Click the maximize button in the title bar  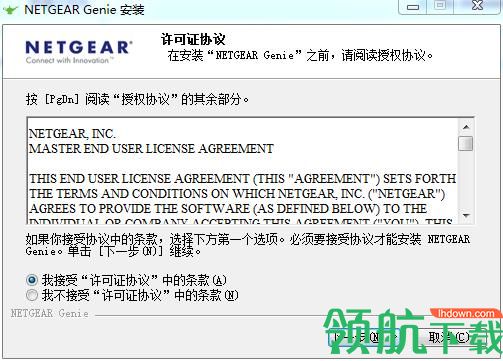click(x=440, y=6)
